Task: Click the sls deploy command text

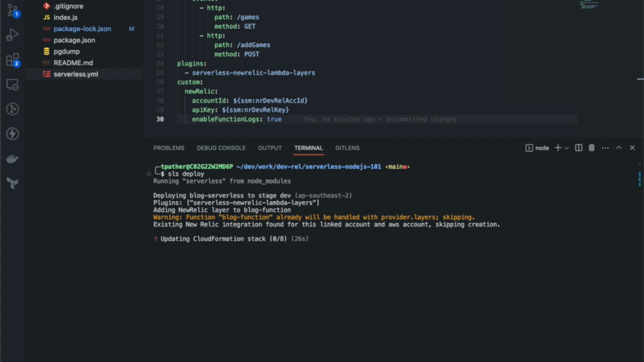Action: pos(186,174)
